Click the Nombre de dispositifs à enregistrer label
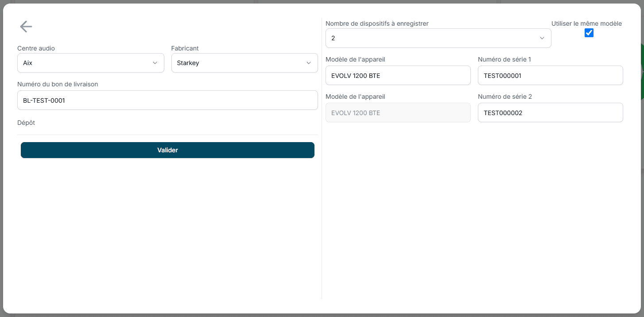 pyautogui.click(x=377, y=23)
